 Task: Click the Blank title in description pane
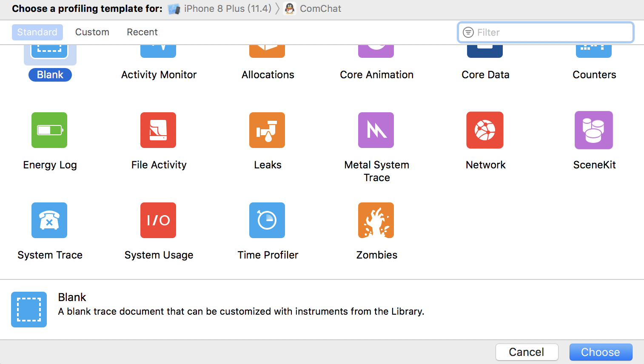[72, 297]
